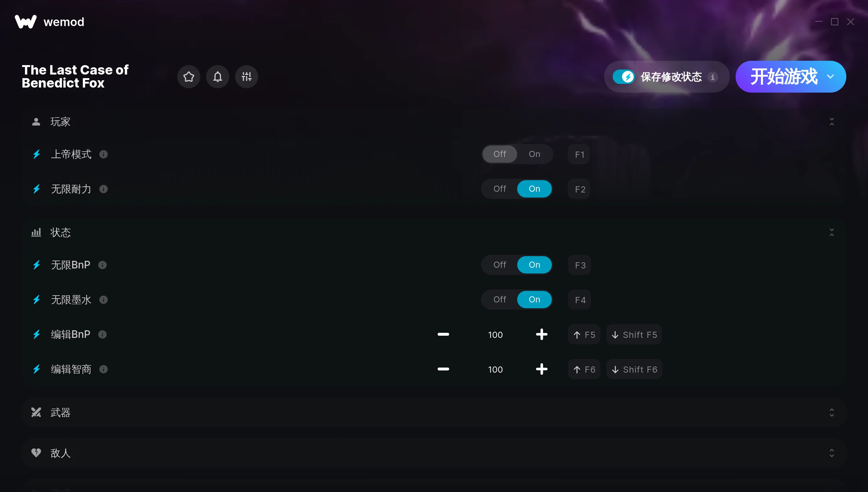The width and height of the screenshot is (868, 492).
Task: Expand the 敌人 category
Action: pos(831,453)
